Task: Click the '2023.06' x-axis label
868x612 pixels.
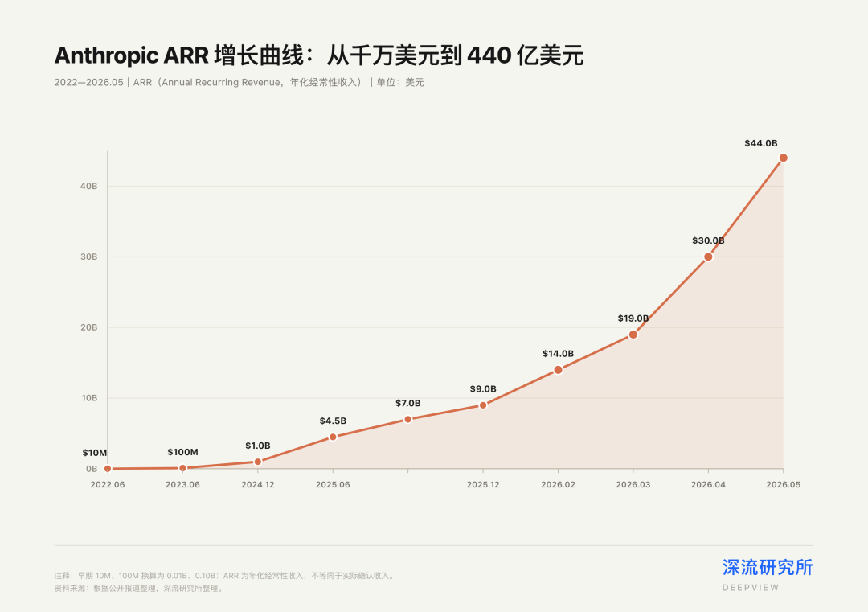Action: coord(182,485)
